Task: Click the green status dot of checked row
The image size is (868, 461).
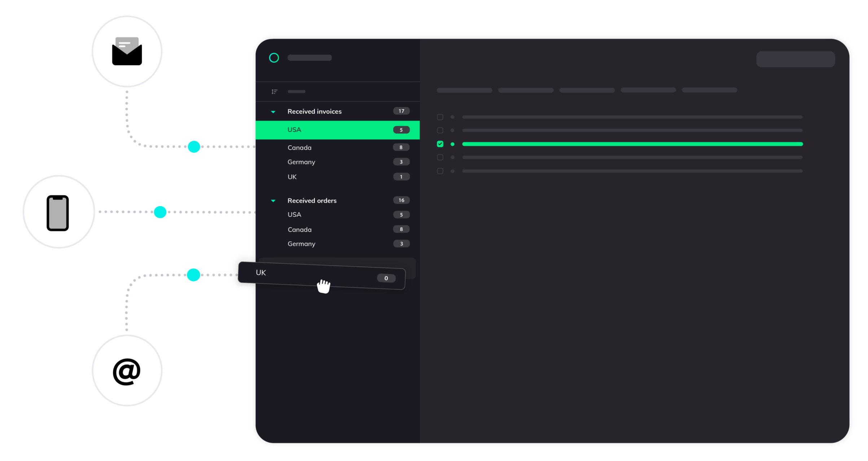Action: pos(452,144)
